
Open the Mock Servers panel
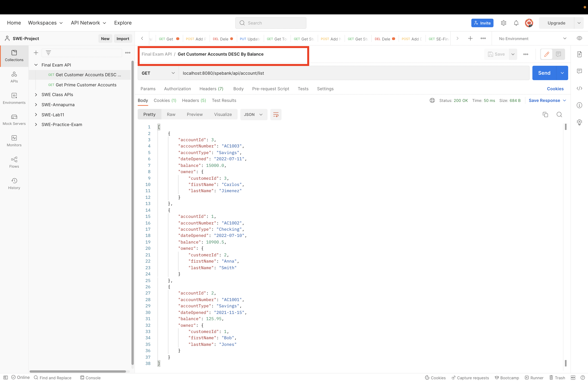click(14, 120)
